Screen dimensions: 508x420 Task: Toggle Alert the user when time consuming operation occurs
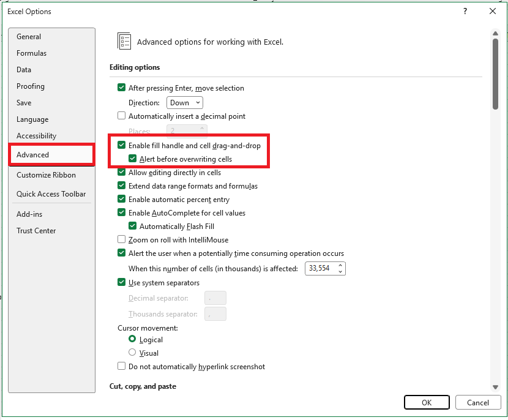tap(122, 253)
